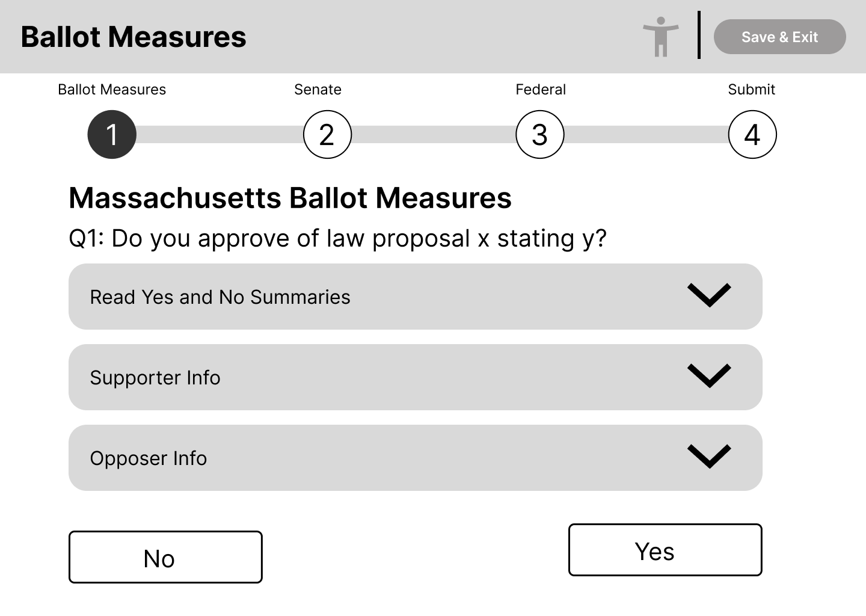Image resolution: width=866 pixels, height=616 pixels.
Task: Vote Yes on question 1
Action: point(665,550)
